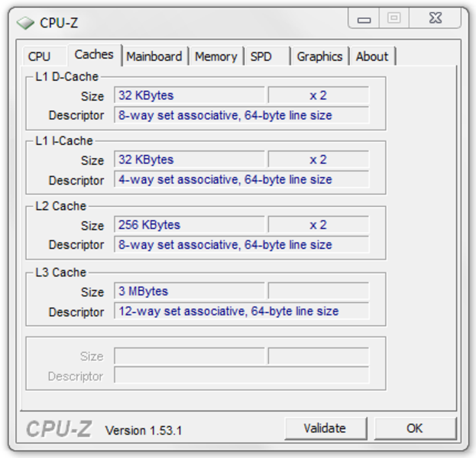
Task: Open the SPD tab
Action: pyautogui.click(x=267, y=56)
